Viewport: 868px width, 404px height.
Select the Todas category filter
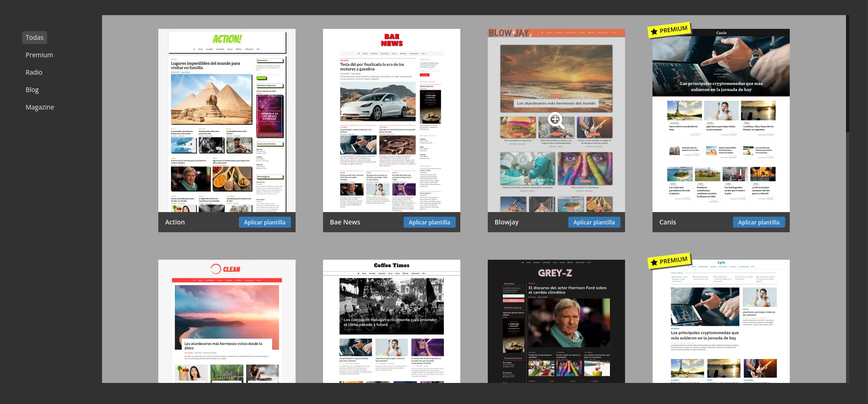pyautogui.click(x=34, y=38)
